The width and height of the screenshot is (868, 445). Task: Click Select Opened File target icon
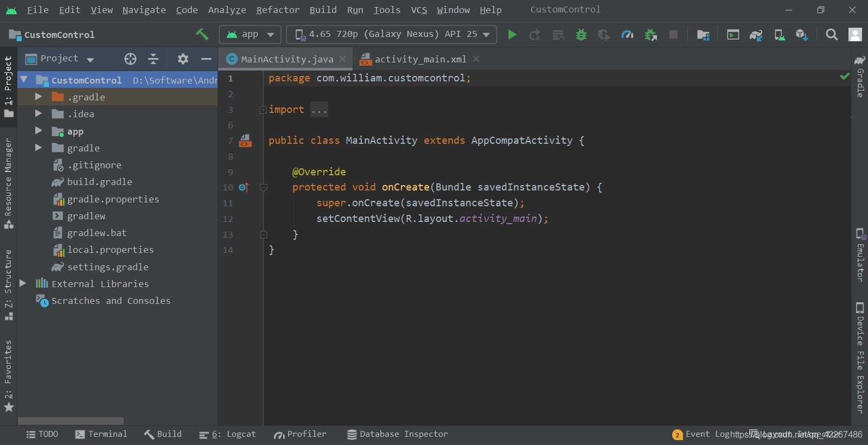tap(130, 59)
